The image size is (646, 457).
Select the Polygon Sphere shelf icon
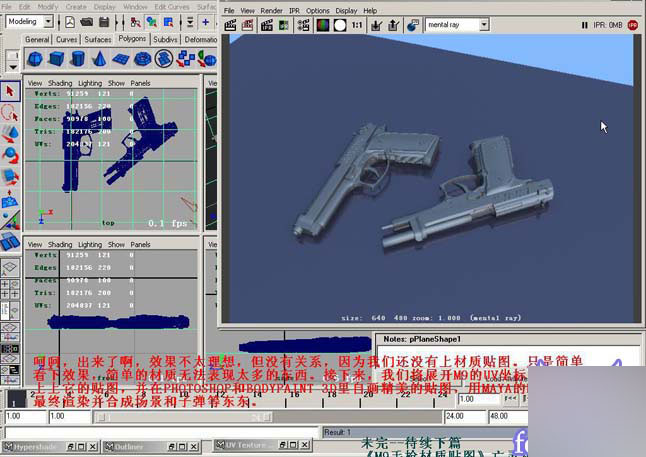point(35,59)
